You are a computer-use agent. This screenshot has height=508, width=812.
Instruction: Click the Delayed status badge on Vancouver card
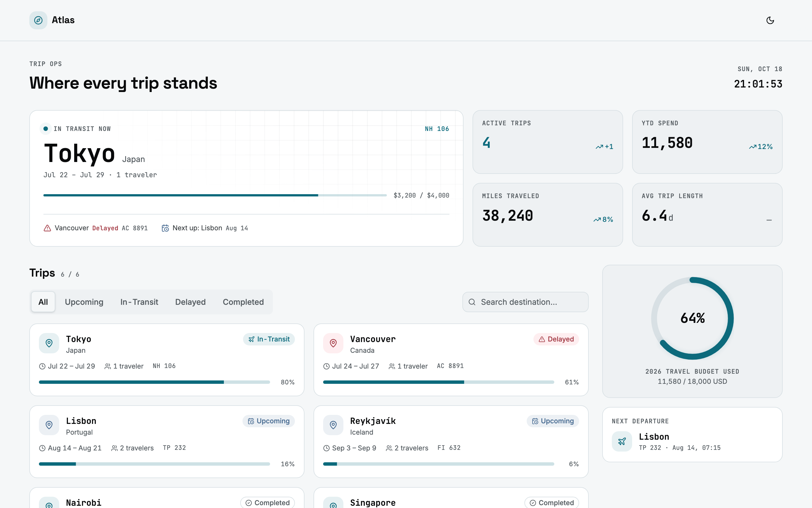(x=556, y=339)
